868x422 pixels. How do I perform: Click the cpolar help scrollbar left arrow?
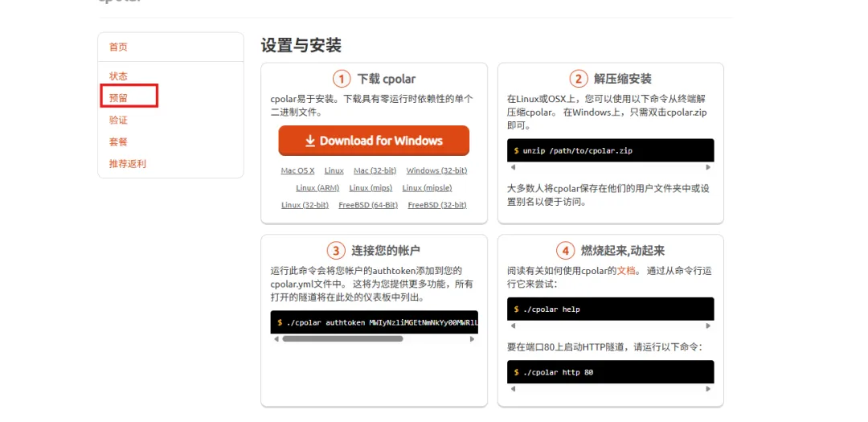513,326
